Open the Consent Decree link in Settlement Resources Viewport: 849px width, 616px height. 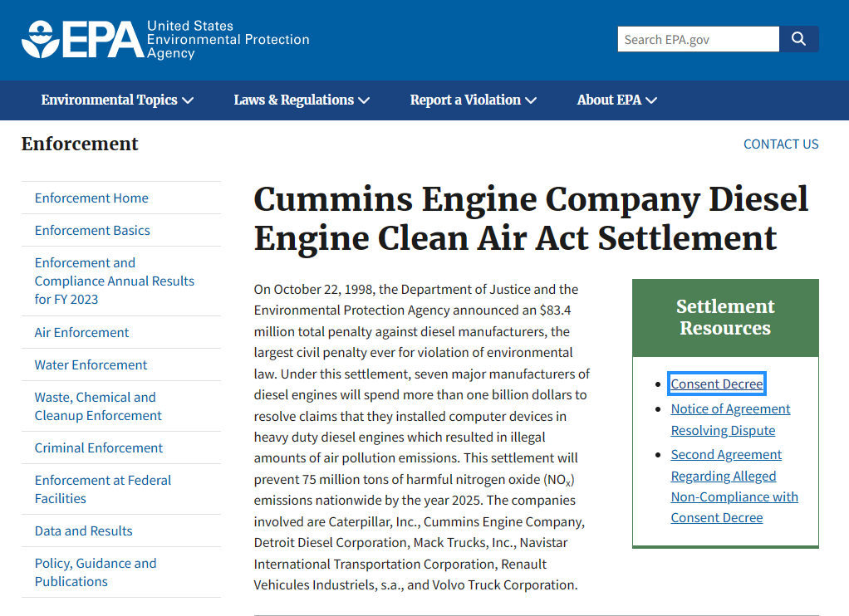(x=717, y=384)
